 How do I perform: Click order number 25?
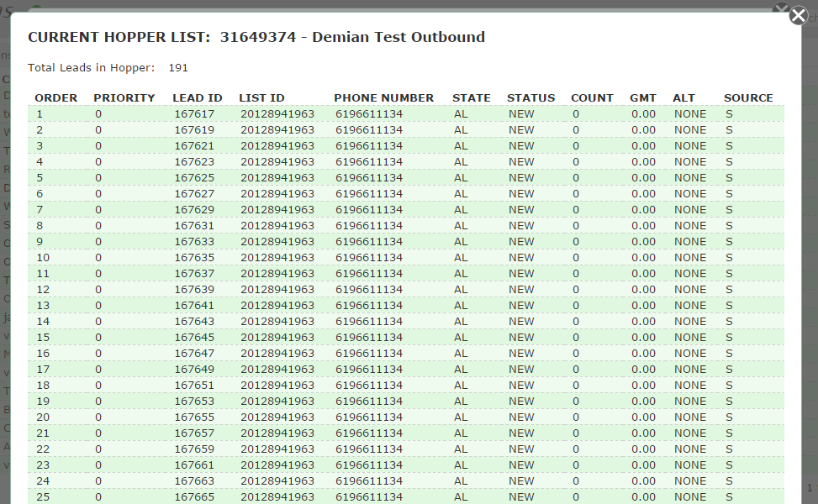tap(43, 496)
